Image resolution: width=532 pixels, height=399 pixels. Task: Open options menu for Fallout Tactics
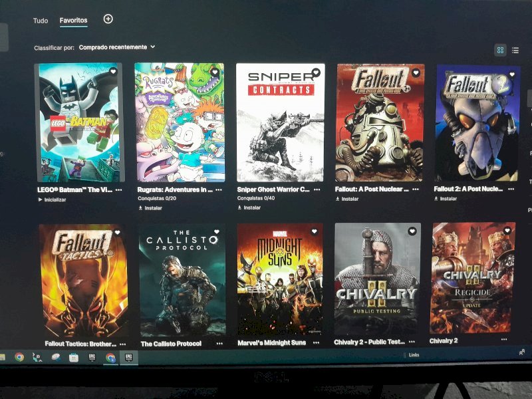pos(122,344)
